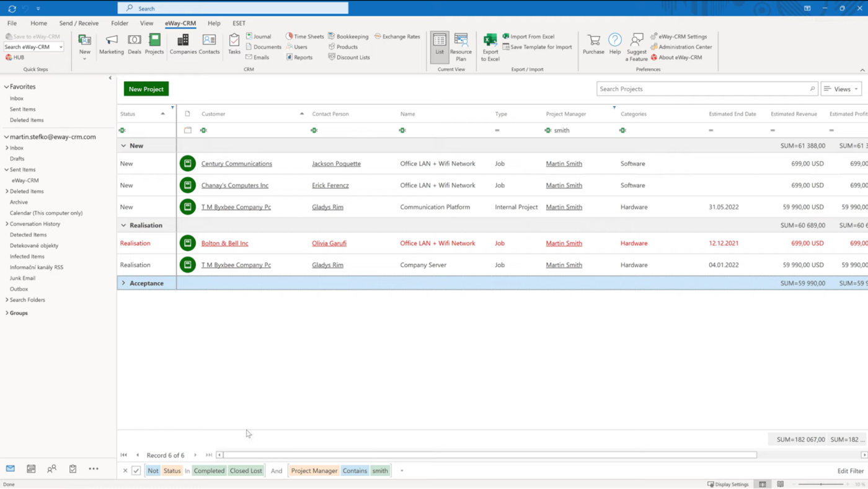The width and height of the screenshot is (868, 489).
Task: Open the Purchase option
Action: 593,45
